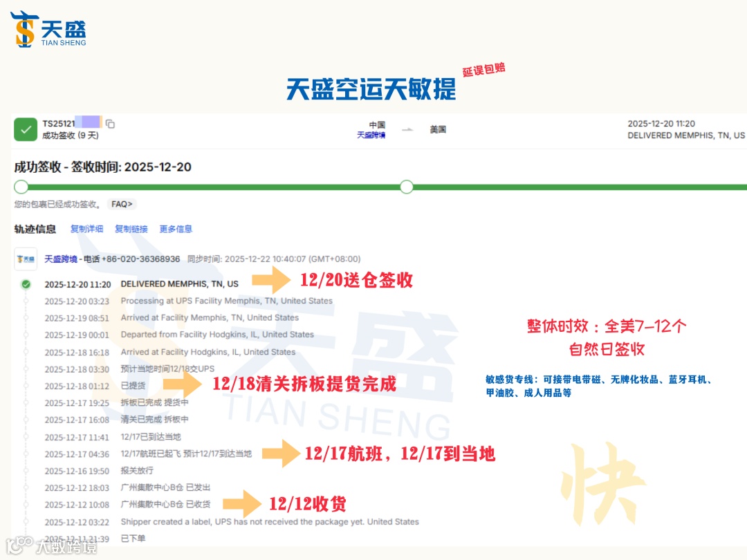Select the 报关放行 row
Viewport: 747px width, 560px height.
[99, 471]
